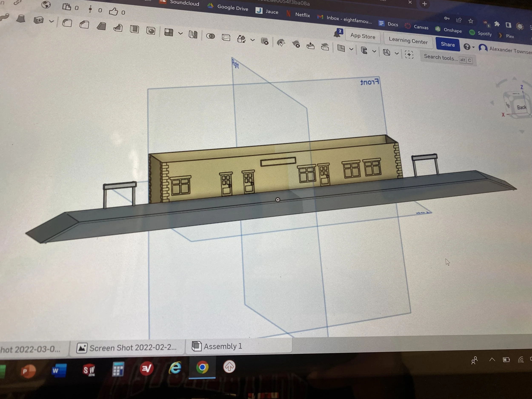Viewport: 532px width, 399px height.
Task: Expand the Transform tool dropdown arrow
Action: click(252, 40)
